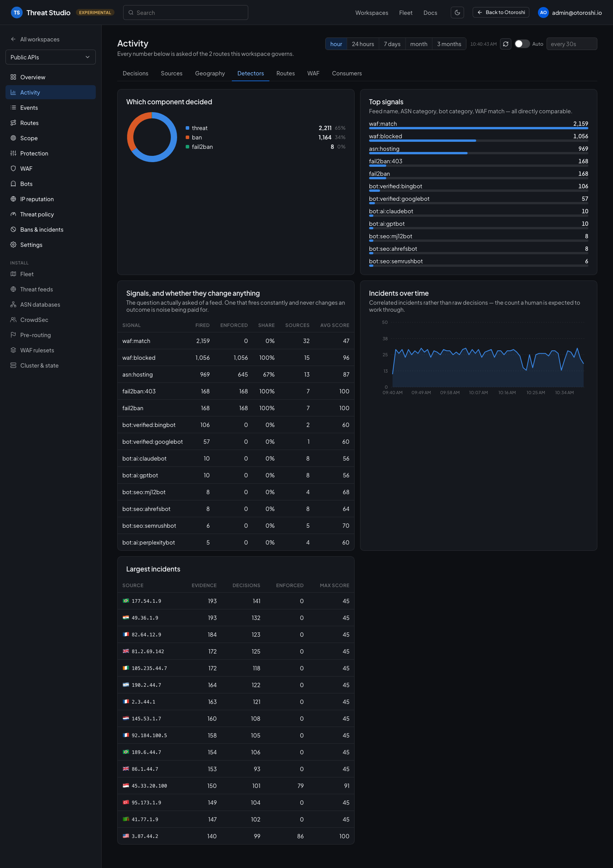Click the Bots ghost icon in sidebar

pyautogui.click(x=13, y=184)
